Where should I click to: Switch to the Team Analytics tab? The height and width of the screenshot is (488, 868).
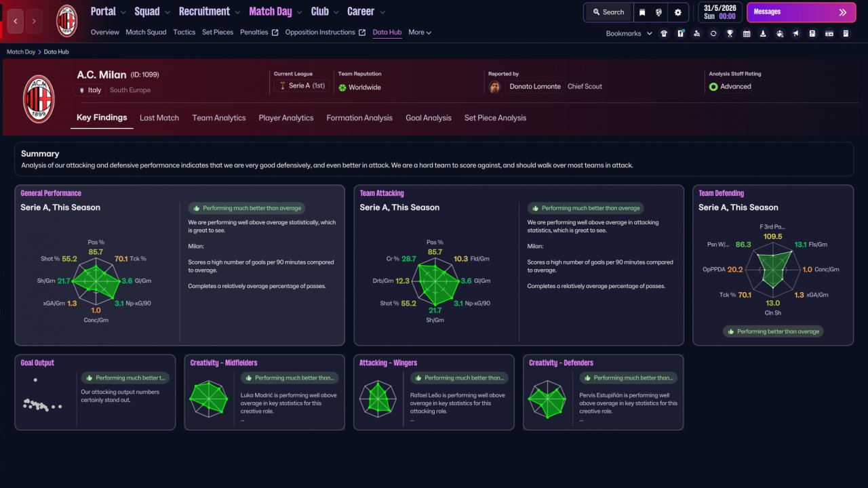point(219,118)
